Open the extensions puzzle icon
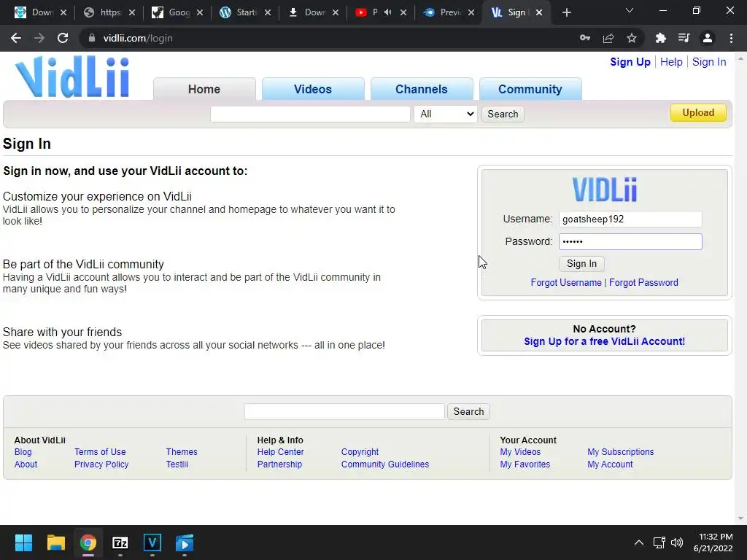747x560 pixels. pyautogui.click(x=660, y=38)
